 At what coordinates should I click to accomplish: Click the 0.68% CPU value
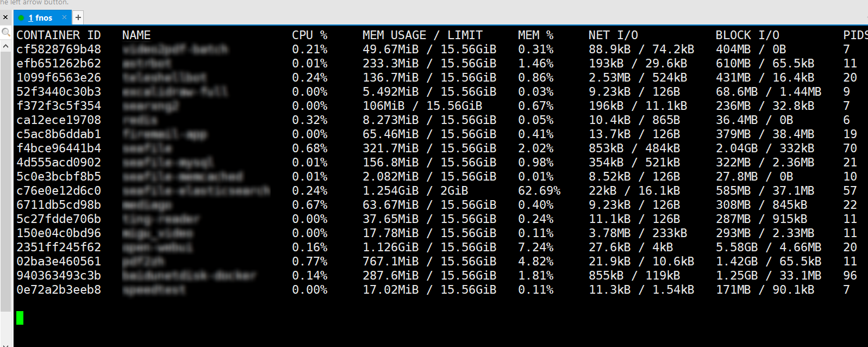coord(309,148)
